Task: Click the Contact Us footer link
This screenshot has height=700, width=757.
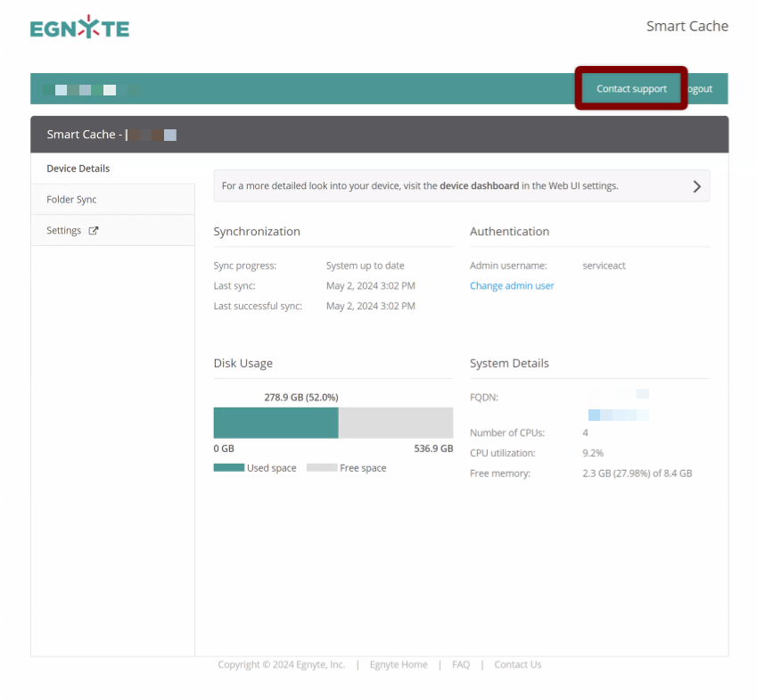Action: tap(517, 664)
